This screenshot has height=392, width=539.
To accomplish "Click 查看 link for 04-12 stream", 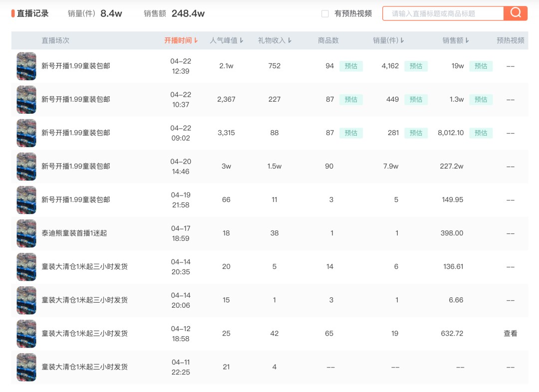I will coord(511,333).
